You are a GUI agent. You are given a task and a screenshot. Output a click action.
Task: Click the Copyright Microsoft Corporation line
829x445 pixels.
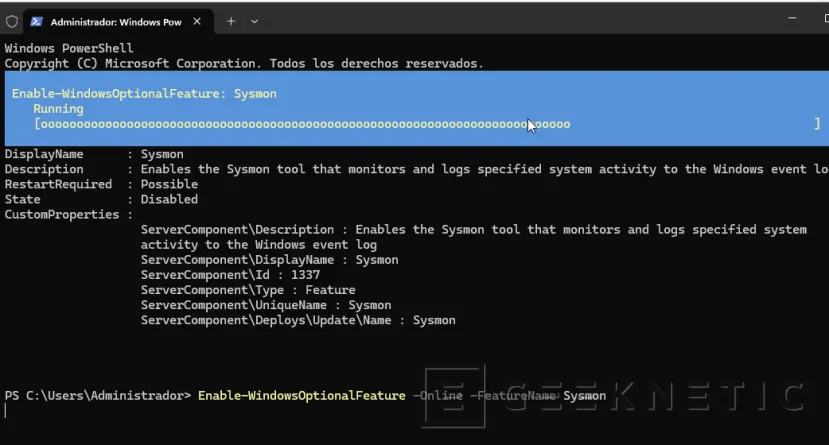click(244, 63)
